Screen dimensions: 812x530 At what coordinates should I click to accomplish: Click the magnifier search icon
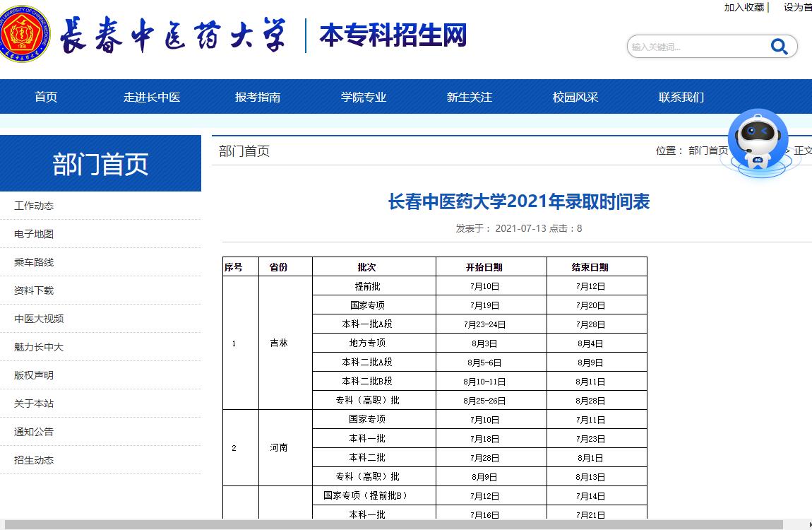[x=779, y=47]
